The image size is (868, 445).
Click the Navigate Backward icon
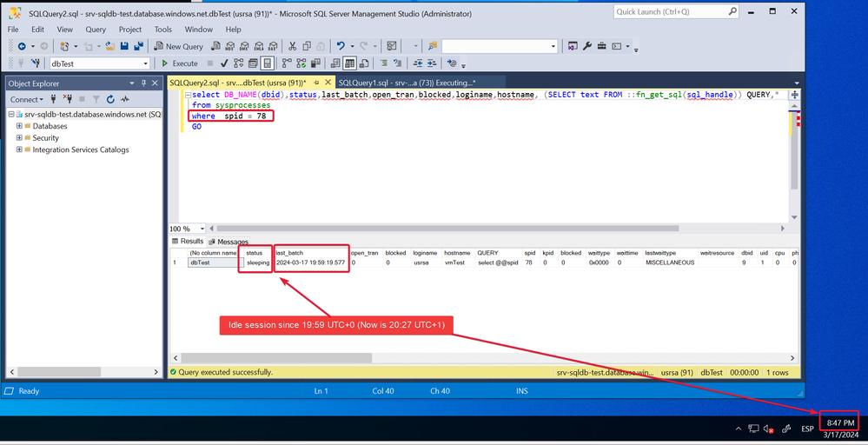point(22,46)
